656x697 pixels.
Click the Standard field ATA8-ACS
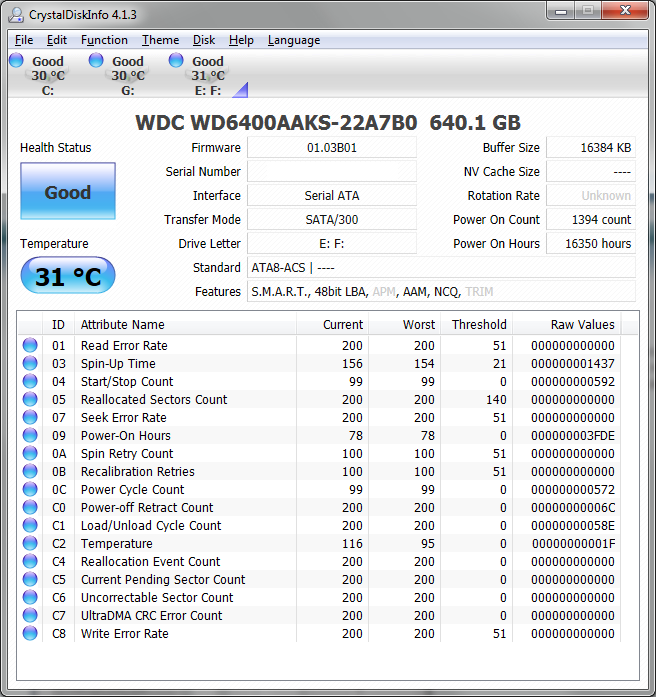pos(441,268)
